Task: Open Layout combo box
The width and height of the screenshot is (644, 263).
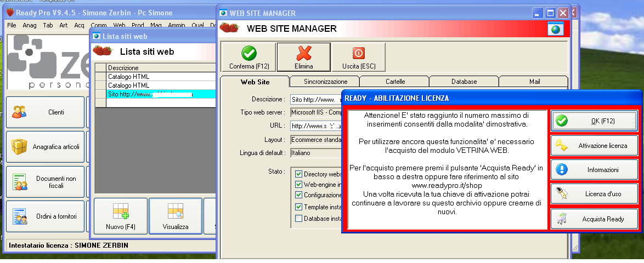Action: [316, 140]
